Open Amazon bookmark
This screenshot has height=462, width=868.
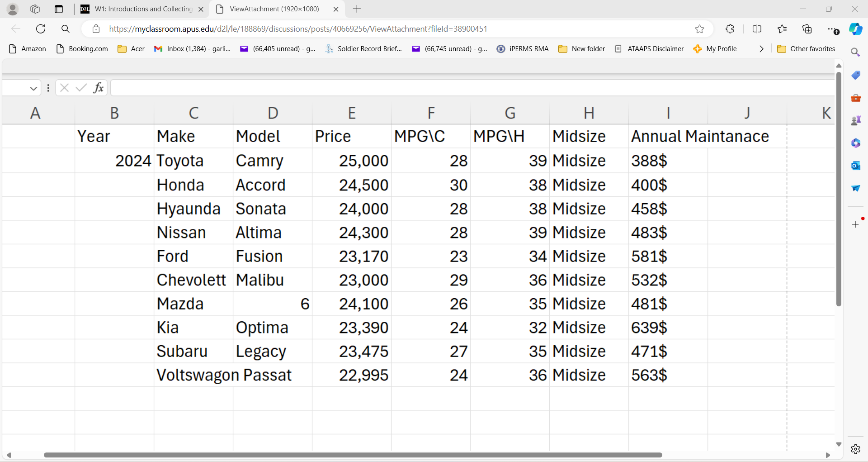click(28, 49)
